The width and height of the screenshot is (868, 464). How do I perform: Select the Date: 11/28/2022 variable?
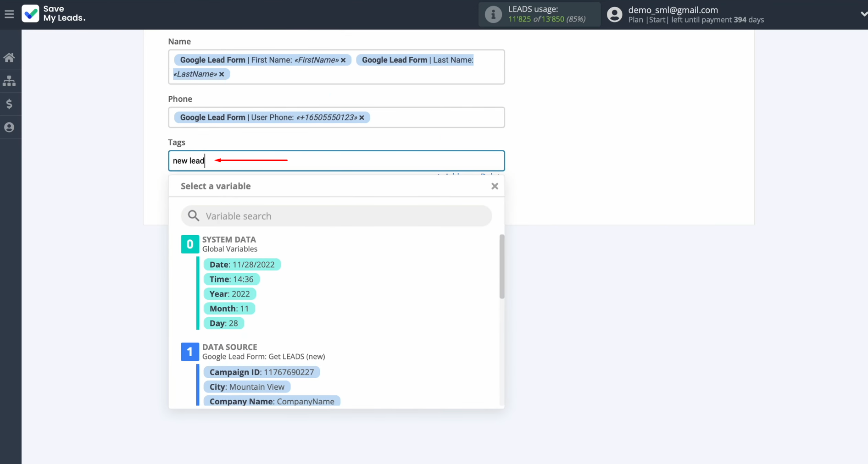pos(242,265)
